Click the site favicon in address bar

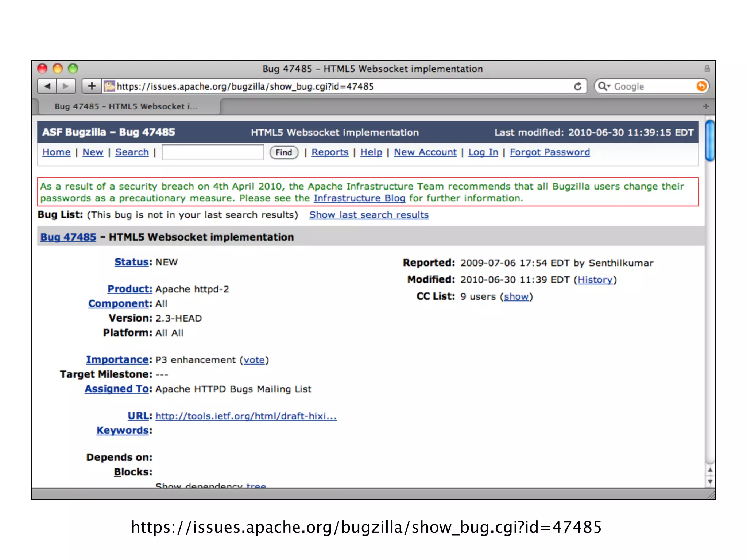point(109,86)
